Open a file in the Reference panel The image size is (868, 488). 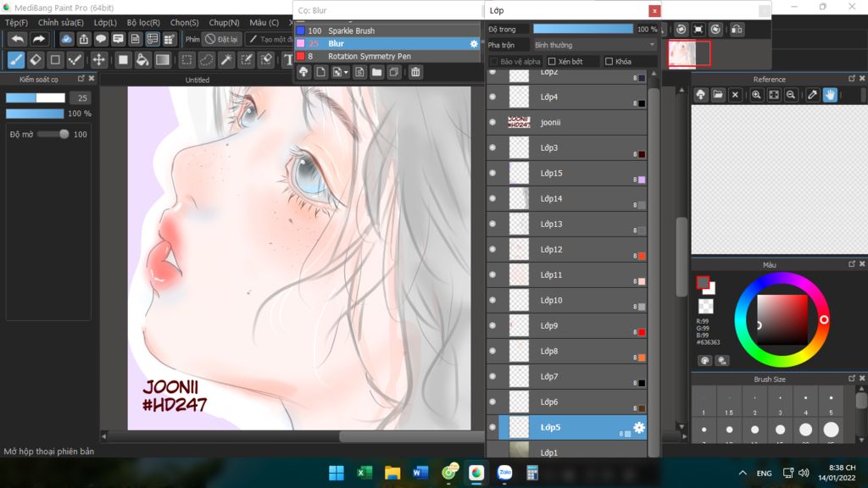pos(718,95)
